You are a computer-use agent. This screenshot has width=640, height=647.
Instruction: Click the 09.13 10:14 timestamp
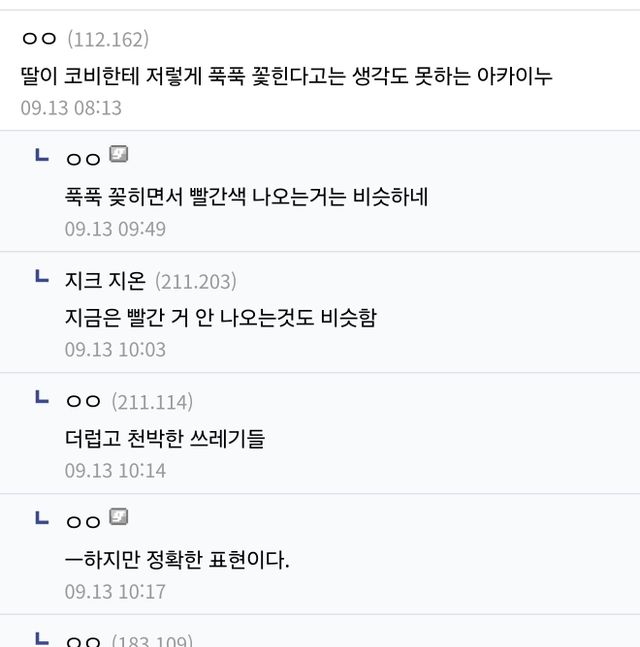115,471
